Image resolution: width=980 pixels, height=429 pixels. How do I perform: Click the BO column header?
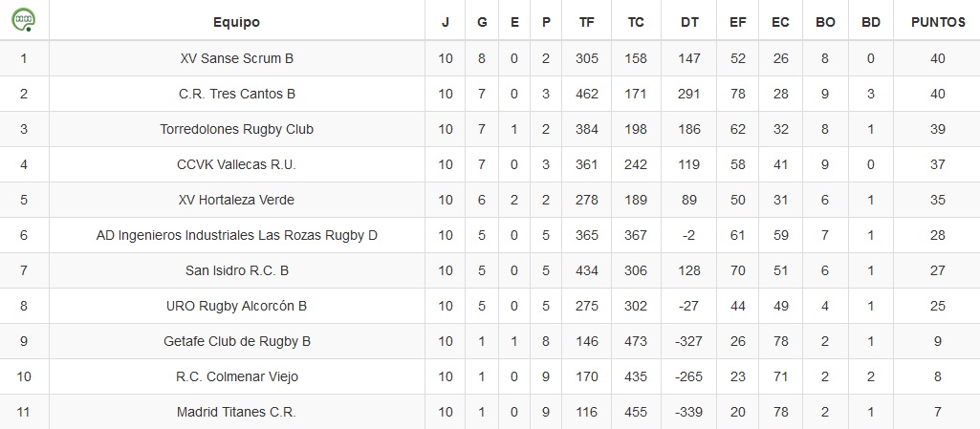click(x=825, y=23)
